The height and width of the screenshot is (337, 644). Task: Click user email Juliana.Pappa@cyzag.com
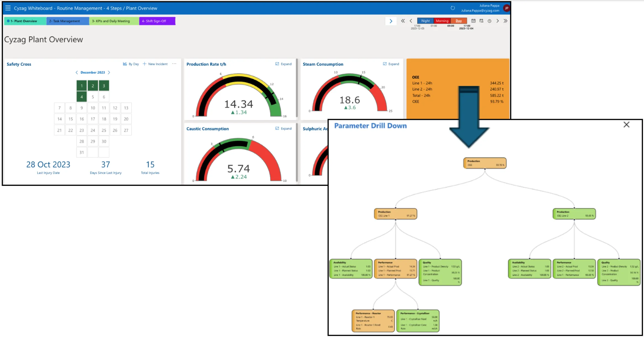tap(480, 10)
